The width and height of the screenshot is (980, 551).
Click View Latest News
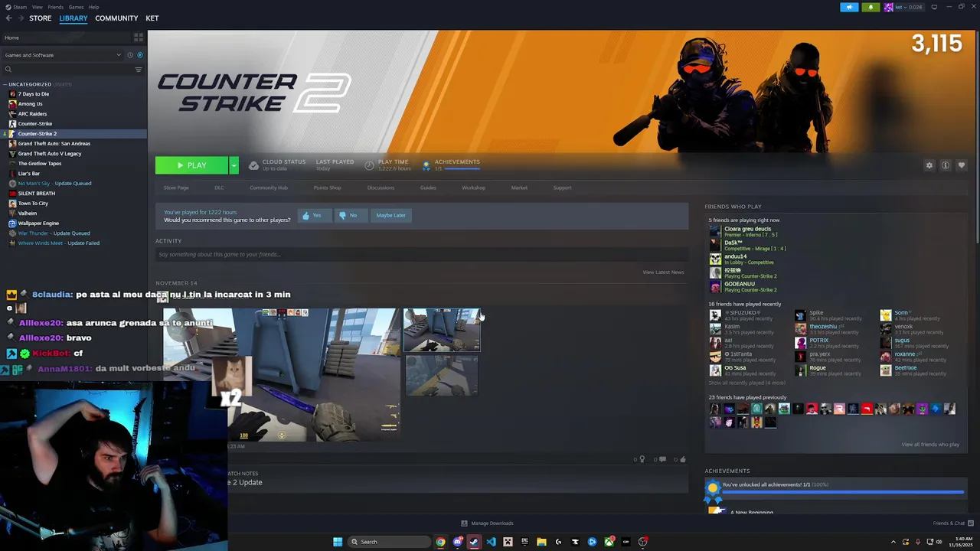pos(663,272)
